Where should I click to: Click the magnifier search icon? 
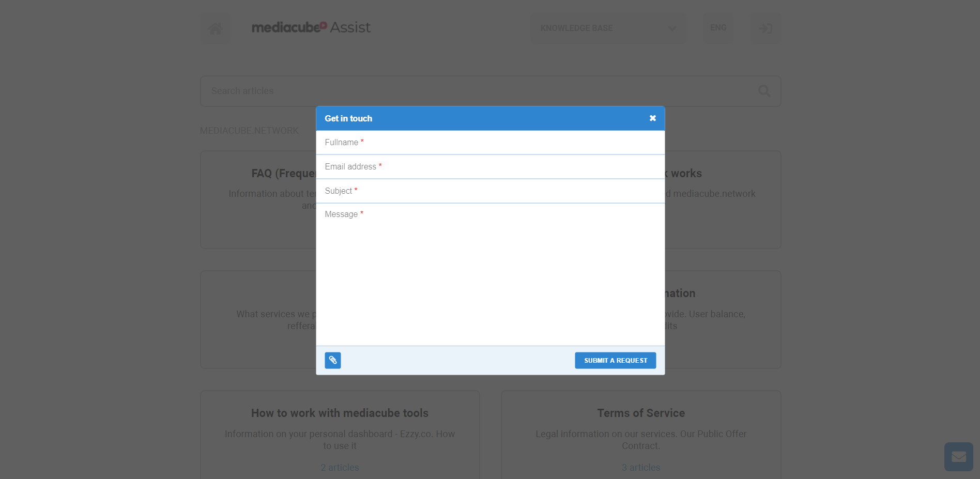click(x=764, y=91)
